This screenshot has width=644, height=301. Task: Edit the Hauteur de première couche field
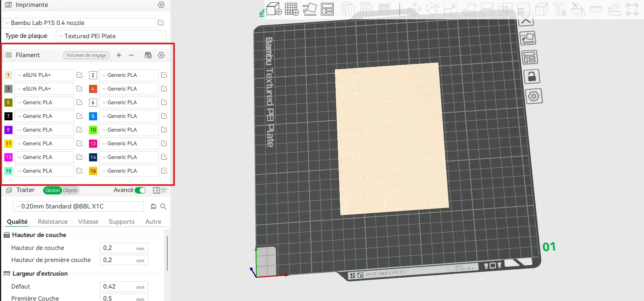coord(124,260)
